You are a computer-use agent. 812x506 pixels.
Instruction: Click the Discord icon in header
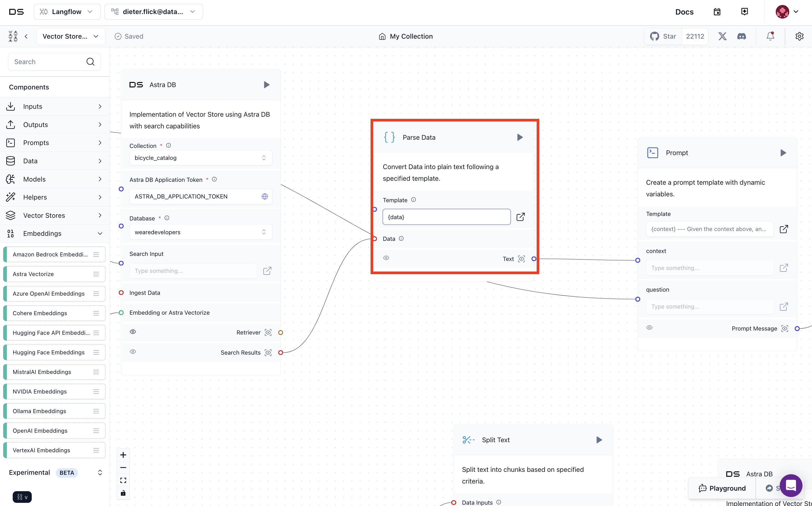coord(741,36)
